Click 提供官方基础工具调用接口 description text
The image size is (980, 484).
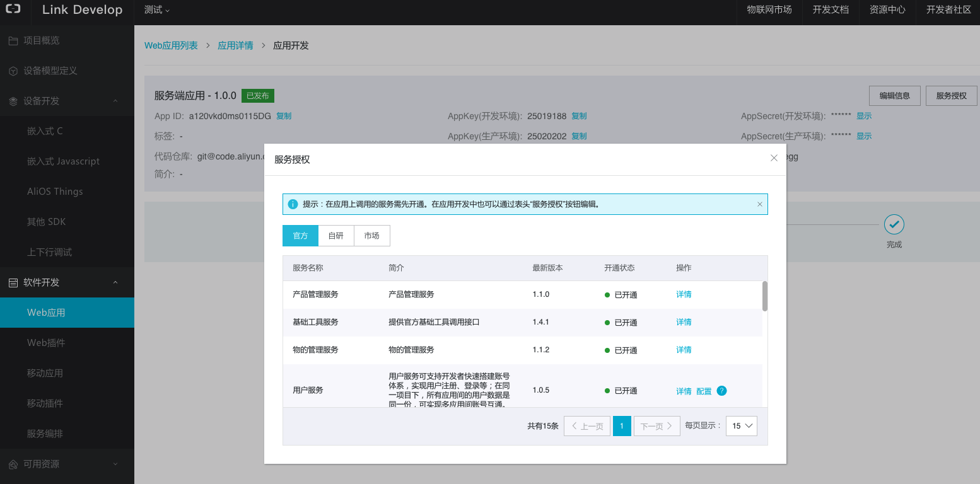(x=434, y=322)
